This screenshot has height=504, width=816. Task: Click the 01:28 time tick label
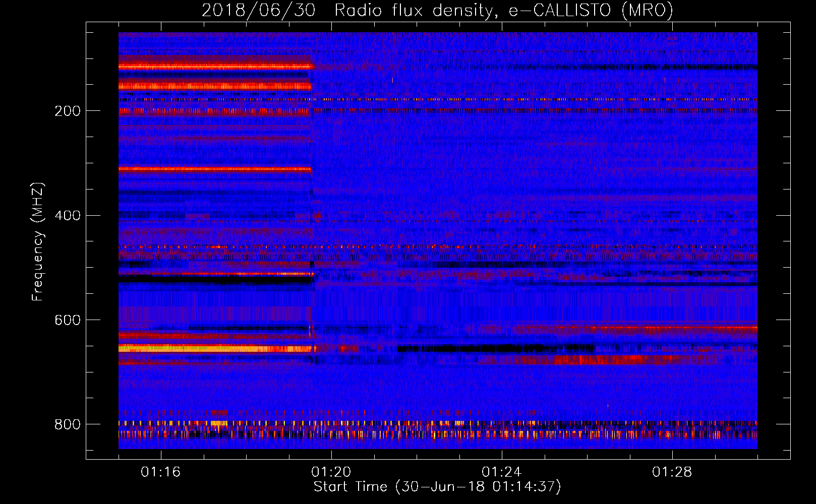coord(672,472)
